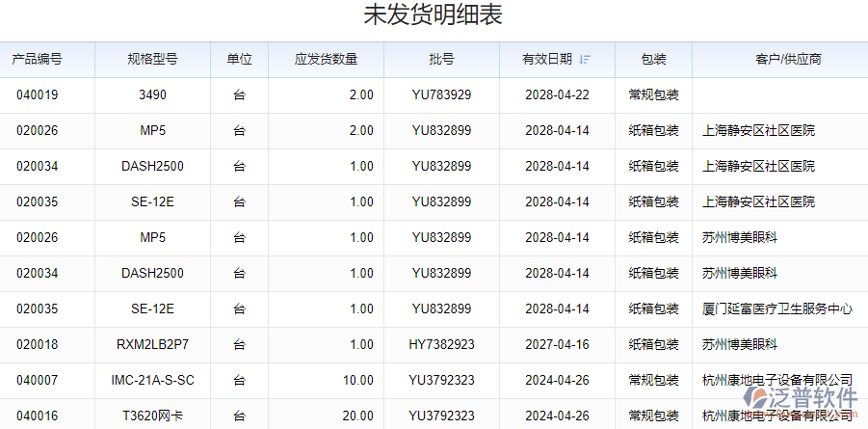The image size is (868, 429).
Task: Select quantity 20.00
Action: pos(358,416)
